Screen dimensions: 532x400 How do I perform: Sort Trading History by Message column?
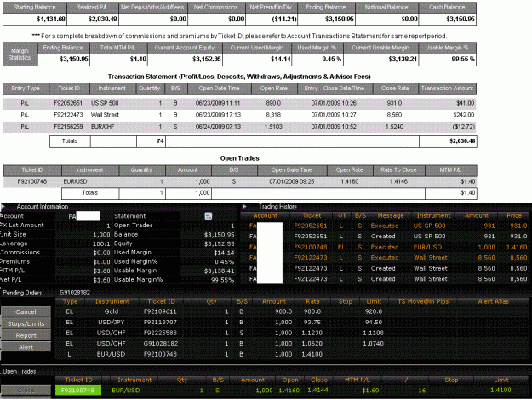click(391, 215)
